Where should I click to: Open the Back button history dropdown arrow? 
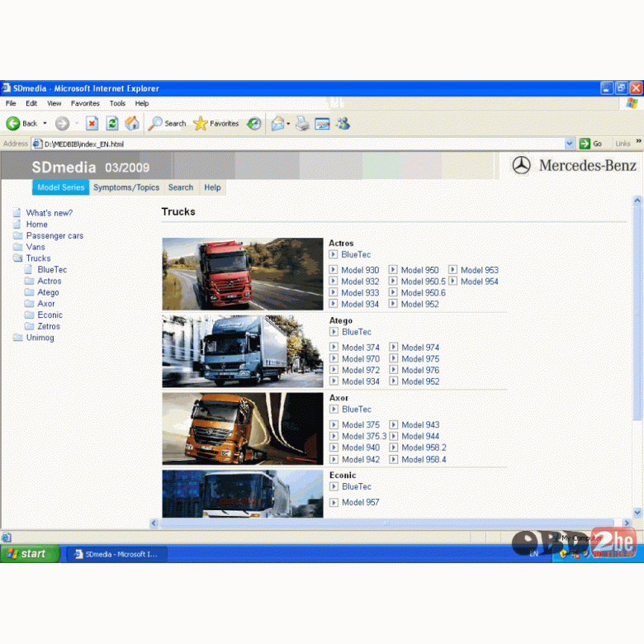coord(45,123)
